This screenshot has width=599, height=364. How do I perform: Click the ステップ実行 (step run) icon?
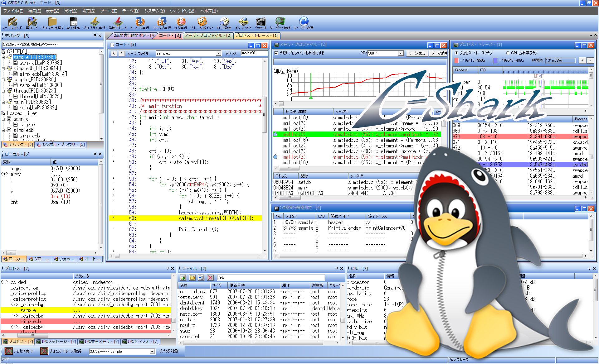coord(162,21)
